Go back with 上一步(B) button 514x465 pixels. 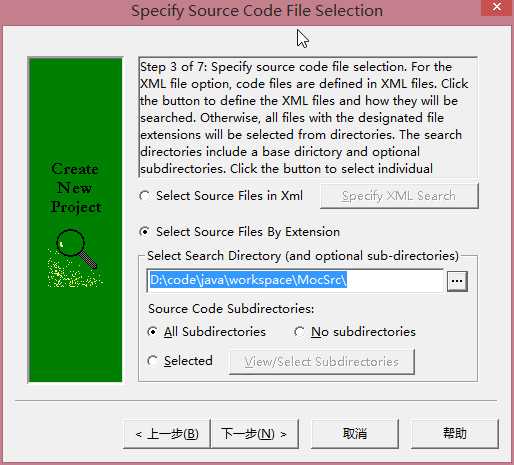[167, 434]
